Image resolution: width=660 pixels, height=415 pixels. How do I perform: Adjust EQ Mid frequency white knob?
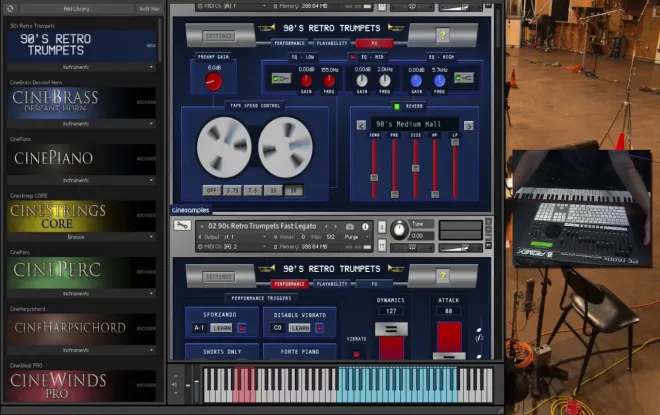385,80
